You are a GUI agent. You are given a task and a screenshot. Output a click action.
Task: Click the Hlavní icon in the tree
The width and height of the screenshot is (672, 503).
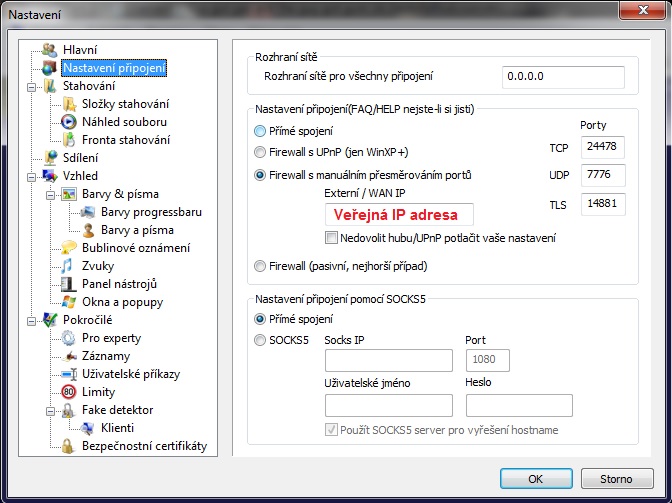50,50
